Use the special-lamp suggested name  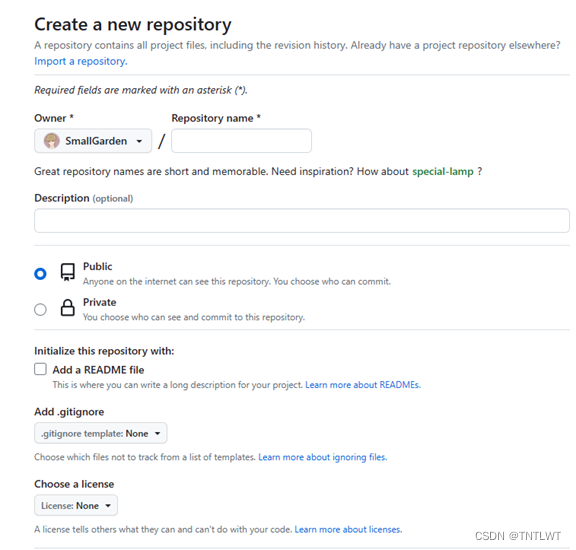point(443,172)
